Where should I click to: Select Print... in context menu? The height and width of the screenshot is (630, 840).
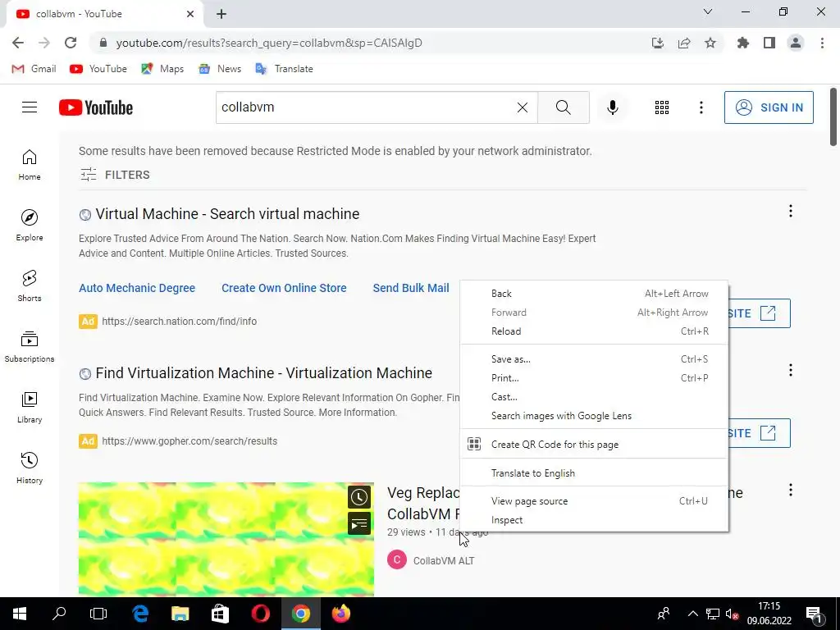tap(594, 377)
